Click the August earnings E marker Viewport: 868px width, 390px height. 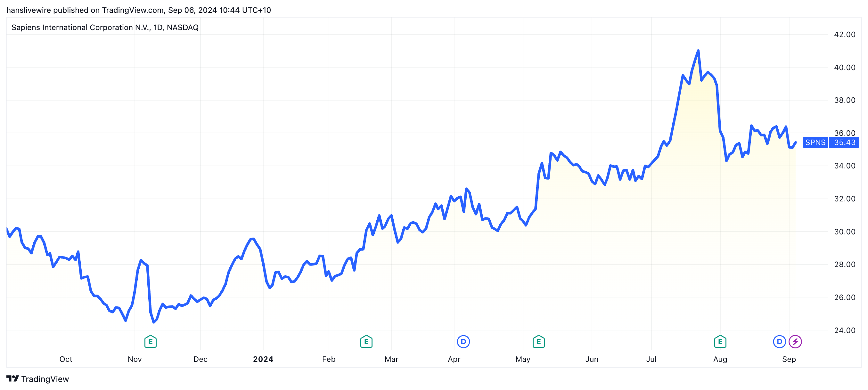[x=720, y=342]
